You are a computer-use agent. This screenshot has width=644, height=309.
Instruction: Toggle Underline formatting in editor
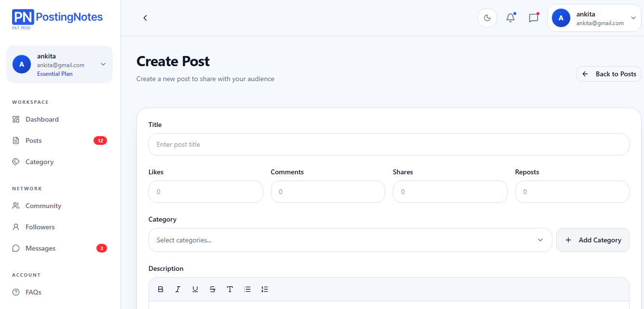(195, 289)
